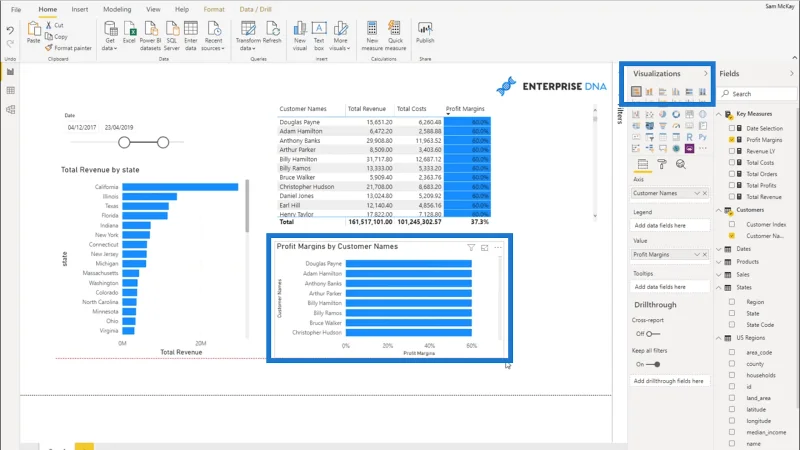The height and width of the screenshot is (450, 800).
Task: Uncheck the Profit Margins measure checkbox
Action: pyautogui.click(x=732, y=139)
